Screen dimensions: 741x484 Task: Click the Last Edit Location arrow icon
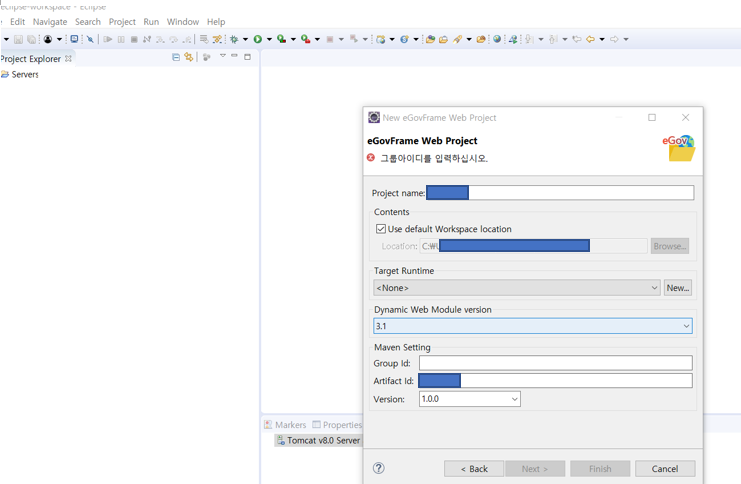point(577,39)
